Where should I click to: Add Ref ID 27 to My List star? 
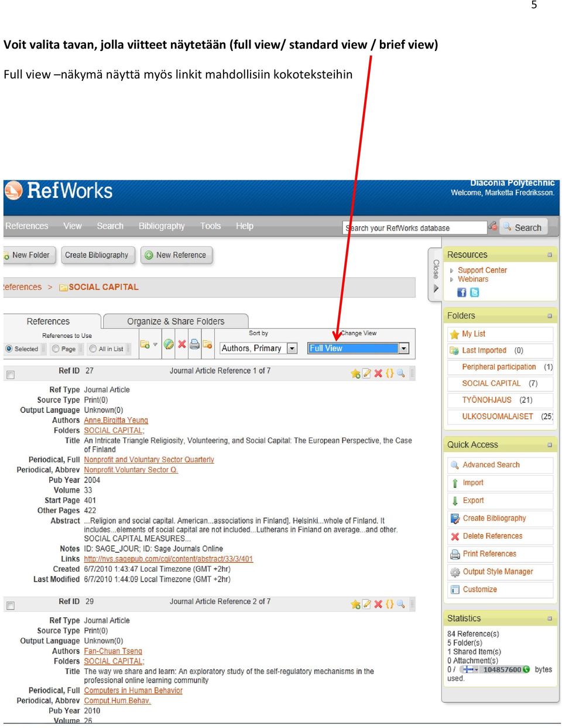click(355, 374)
